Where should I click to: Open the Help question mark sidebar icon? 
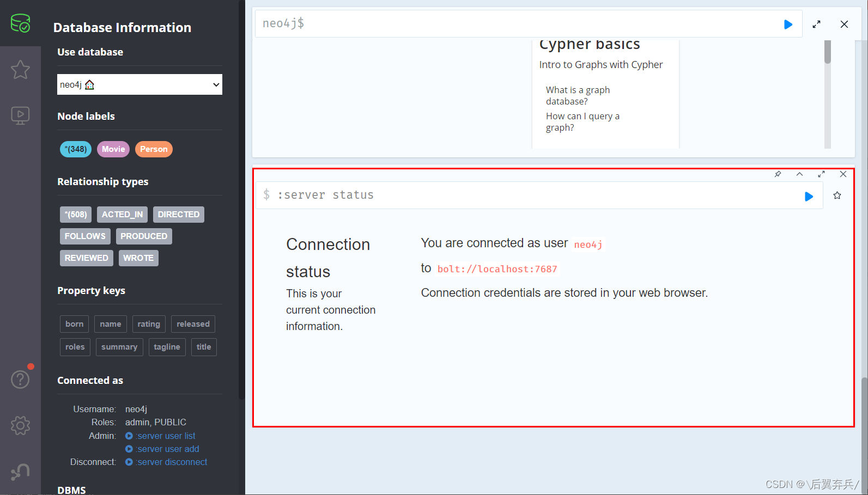coord(20,379)
